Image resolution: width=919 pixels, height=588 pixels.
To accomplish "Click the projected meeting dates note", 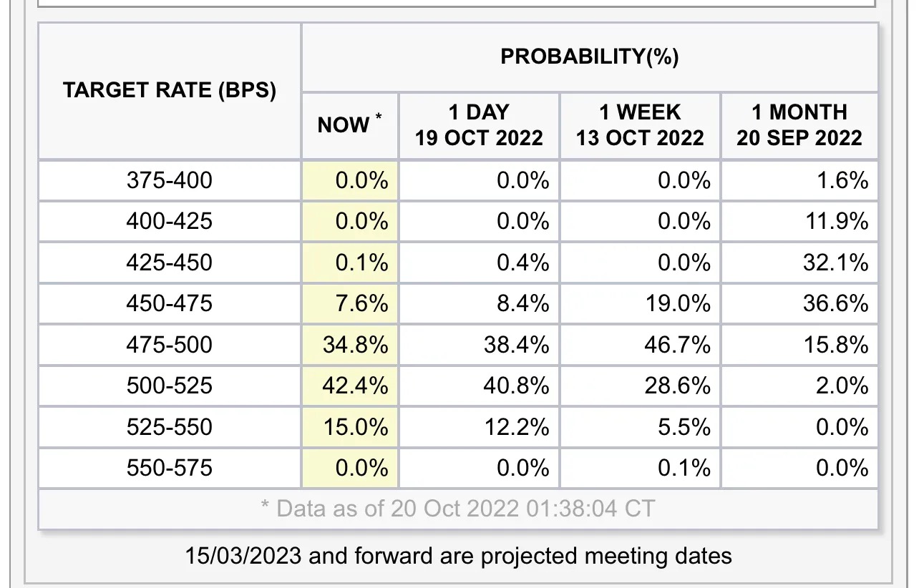I will click(458, 555).
